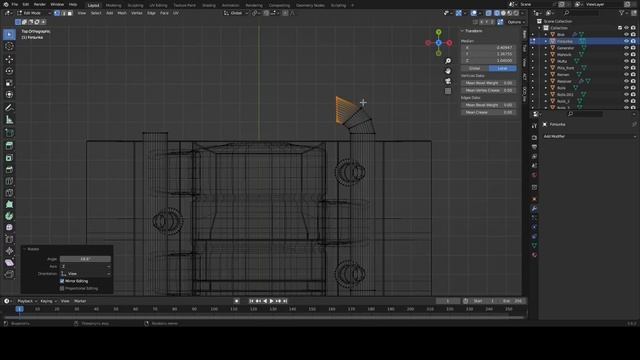Image resolution: width=640 pixels, height=360 pixels.
Task: Switch to the UV Editing workspace tab
Action: (158, 5)
